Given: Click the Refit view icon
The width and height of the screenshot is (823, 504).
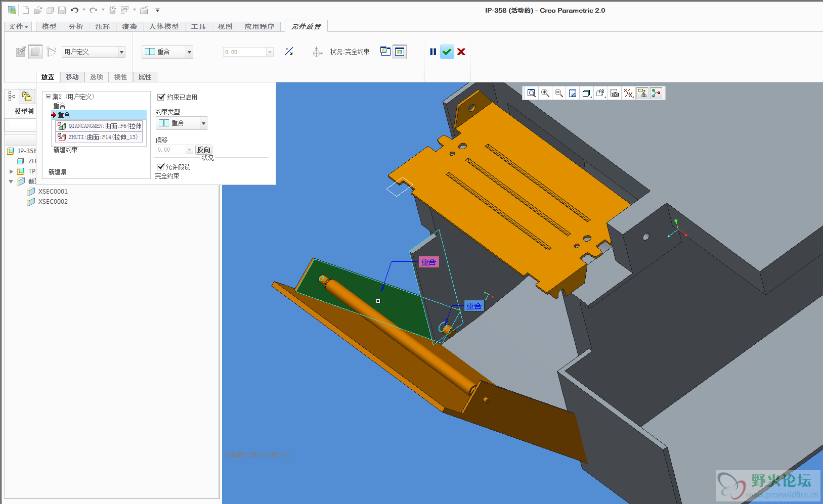Looking at the screenshot, I should [x=531, y=93].
